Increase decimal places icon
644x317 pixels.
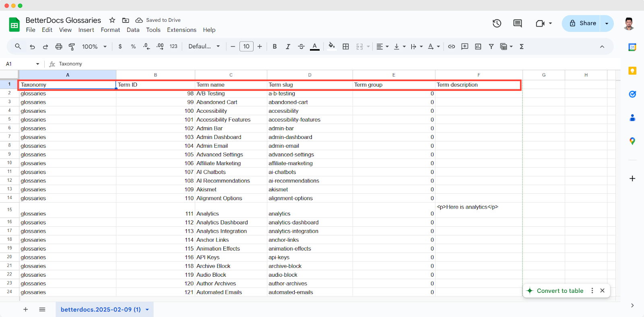point(160,47)
